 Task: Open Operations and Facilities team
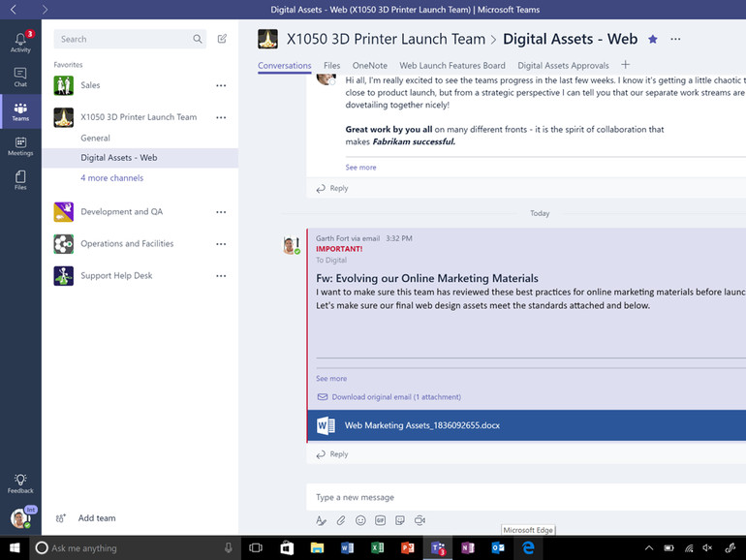(x=127, y=243)
